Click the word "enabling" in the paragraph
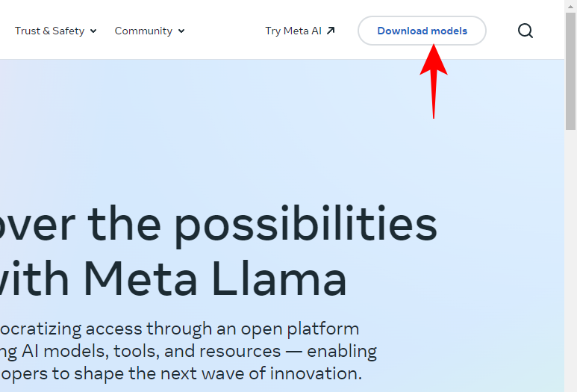The height and width of the screenshot is (392, 577). [x=343, y=351]
